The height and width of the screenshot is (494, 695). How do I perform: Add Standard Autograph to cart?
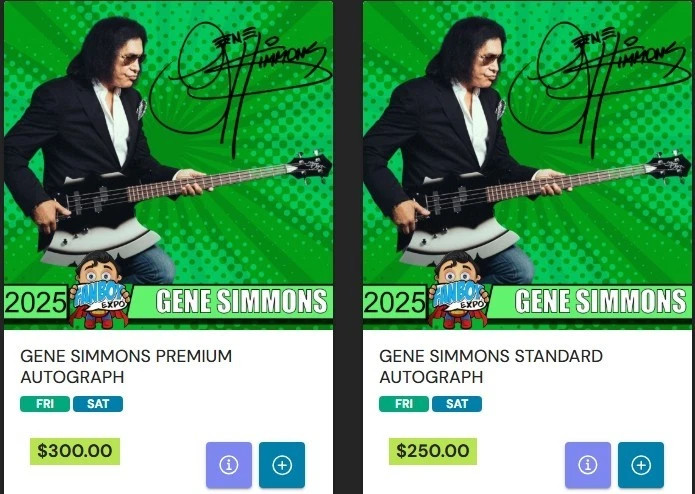pyautogui.click(x=641, y=465)
